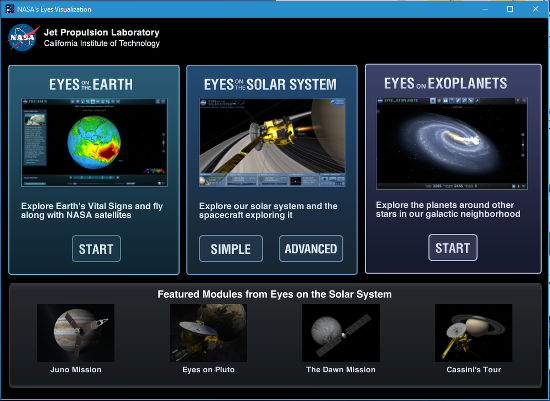Launch Solar System in Advanced mode
The width and height of the screenshot is (550, 401).
(311, 249)
